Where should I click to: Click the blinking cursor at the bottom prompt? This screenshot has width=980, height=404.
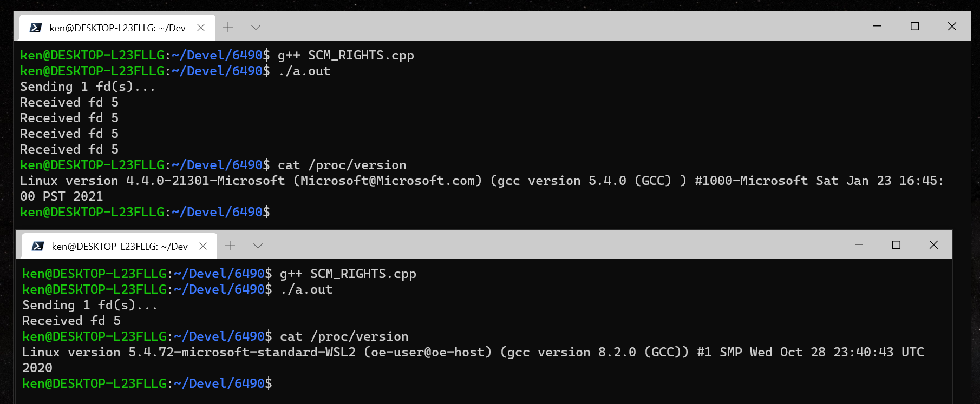pyautogui.click(x=279, y=383)
